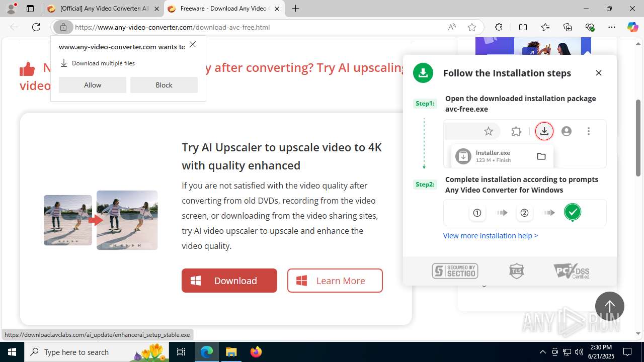Open Browser essentials heart icon

(x=590, y=27)
